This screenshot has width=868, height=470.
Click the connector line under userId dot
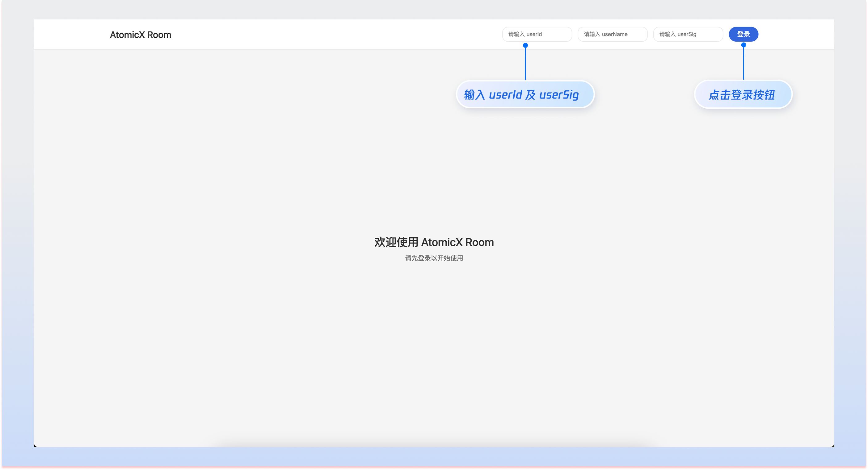click(525, 64)
